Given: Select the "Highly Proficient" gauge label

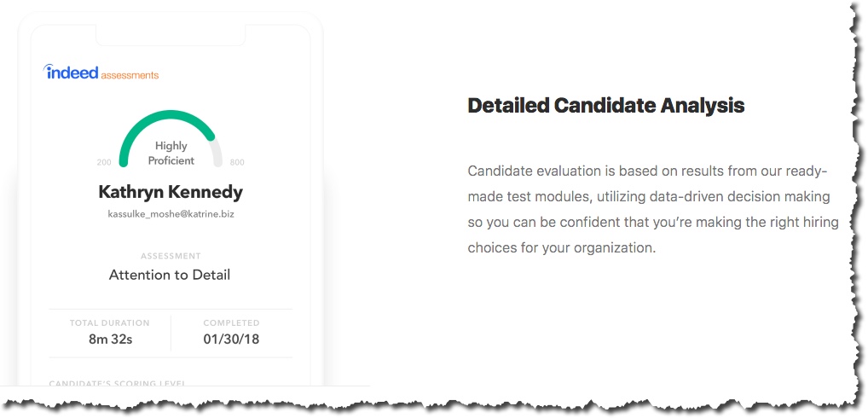Looking at the screenshot, I should click(x=171, y=153).
